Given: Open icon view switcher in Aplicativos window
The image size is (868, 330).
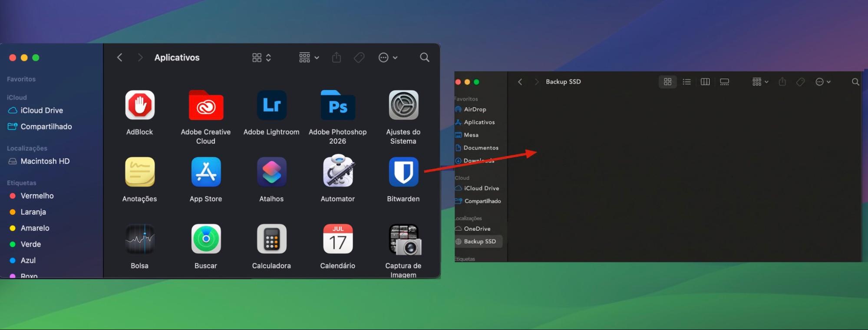Looking at the screenshot, I should 261,57.
